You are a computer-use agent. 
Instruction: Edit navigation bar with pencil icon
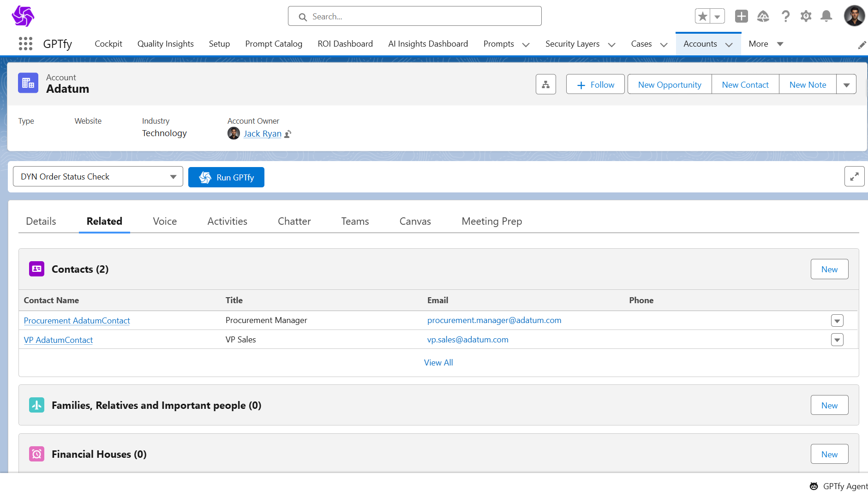tap(862, 45)
